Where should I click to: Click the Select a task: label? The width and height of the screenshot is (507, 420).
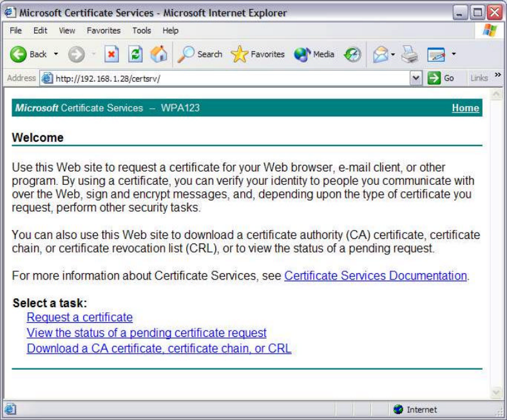pos(50,303)
